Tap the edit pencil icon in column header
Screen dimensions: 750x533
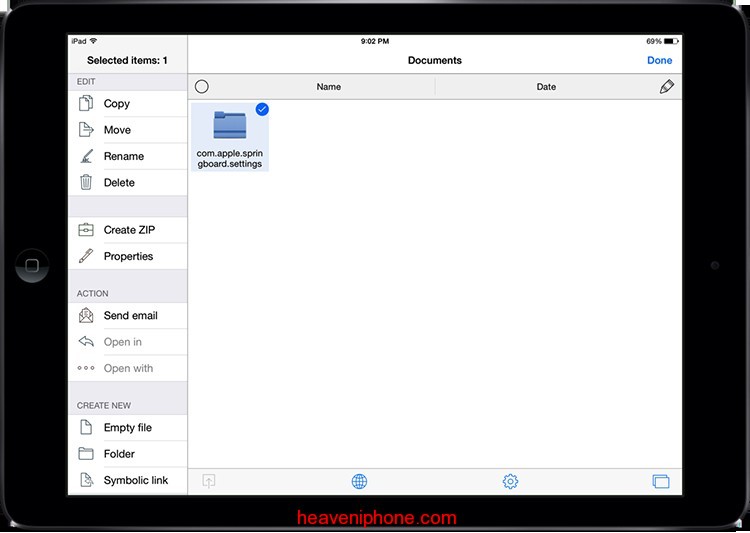click(x=667, y=87)
